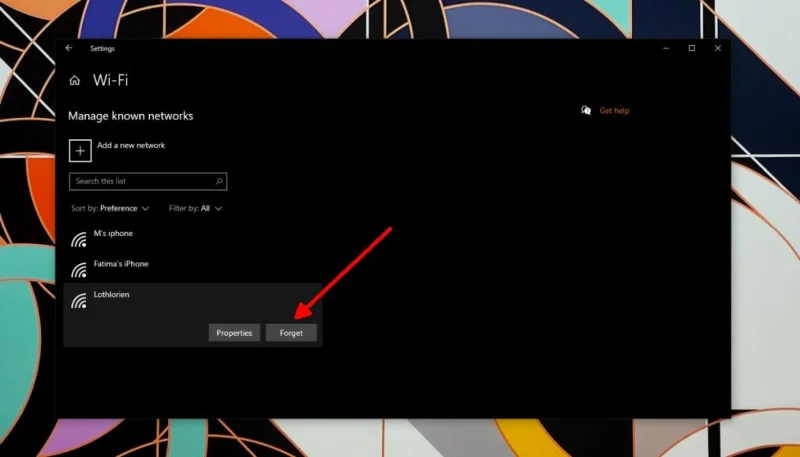Open Settings home via house icon
800x457 pixels.
(x=74, y=80)
